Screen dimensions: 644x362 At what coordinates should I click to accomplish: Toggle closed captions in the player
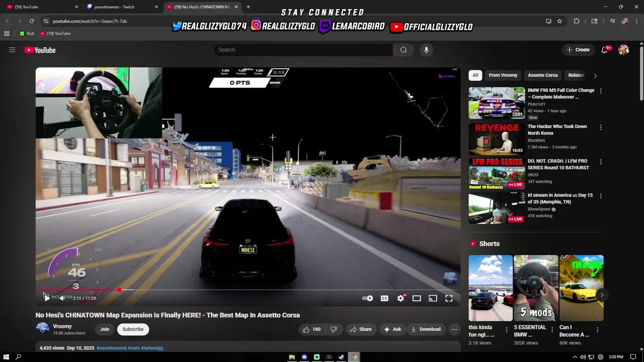(x=384, y=298)
